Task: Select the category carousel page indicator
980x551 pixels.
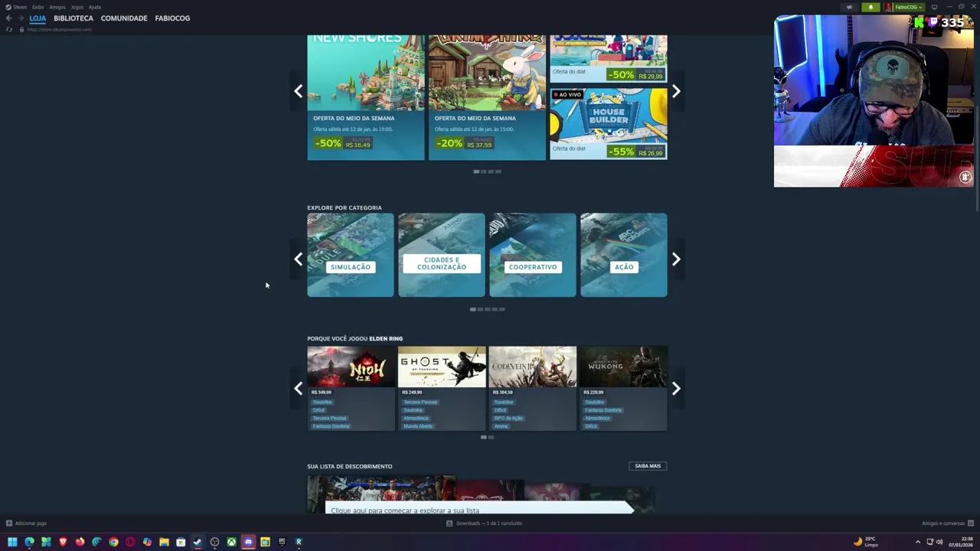Action: coord(487,309)
